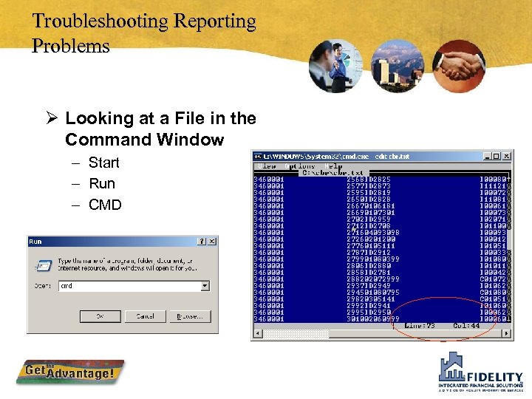Open the dropdown arrow beside the cmd field
This screenshot has height=399, width=532.
tap(205, 286)
